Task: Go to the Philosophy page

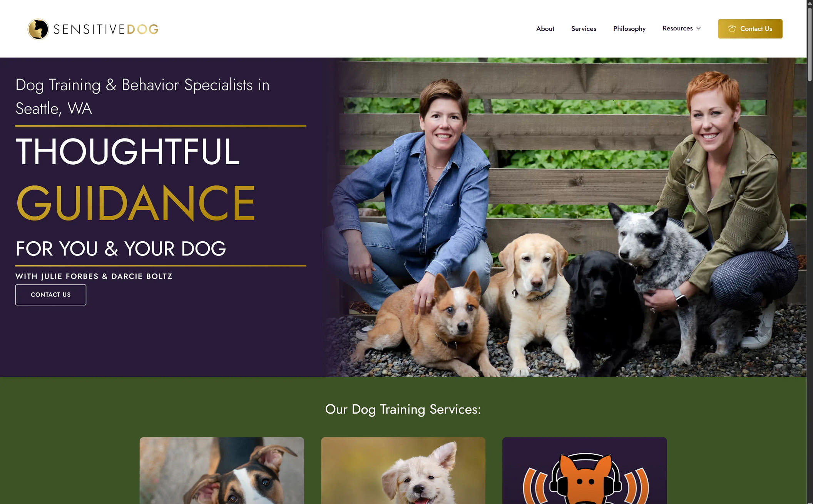Action: pos(629,28)
